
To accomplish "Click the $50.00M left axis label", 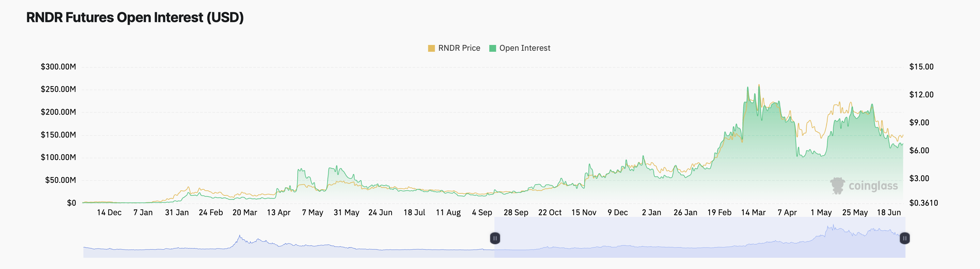I will pos(61,180).
